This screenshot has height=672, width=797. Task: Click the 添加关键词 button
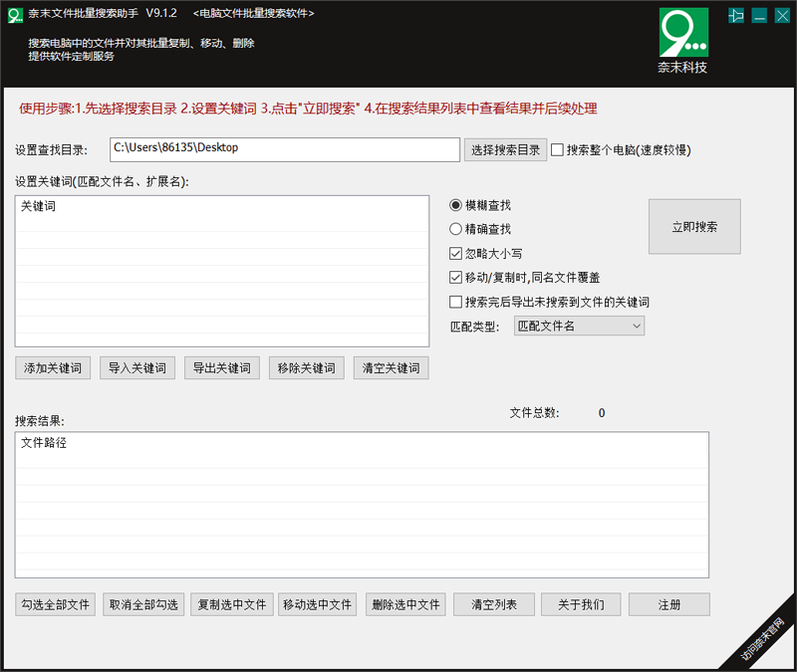53,367
